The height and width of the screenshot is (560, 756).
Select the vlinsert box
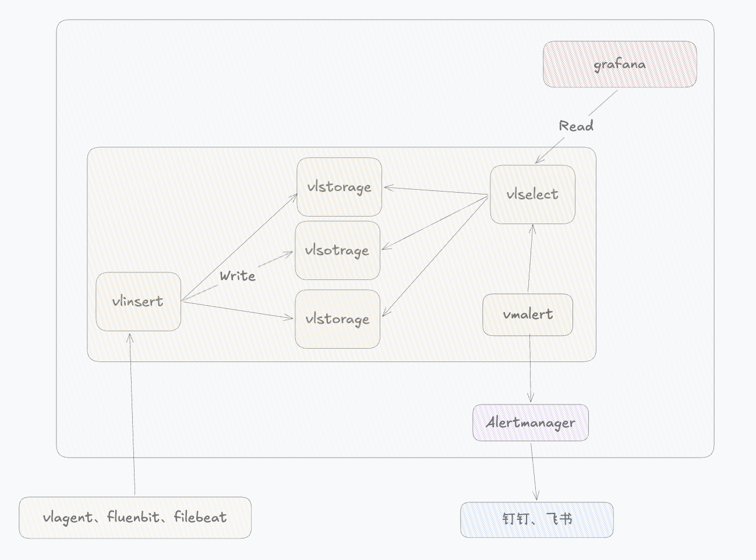(x=138, y=302)
